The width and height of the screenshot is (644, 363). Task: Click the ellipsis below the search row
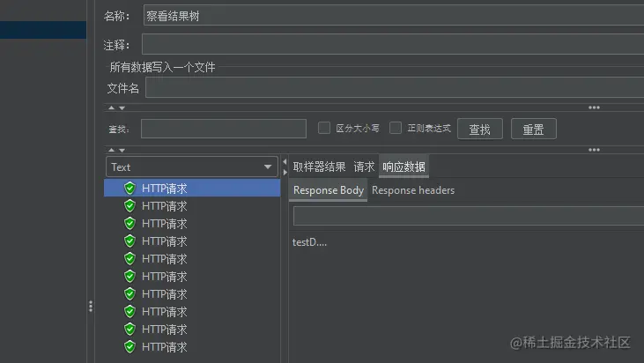(x=594, y=150)
